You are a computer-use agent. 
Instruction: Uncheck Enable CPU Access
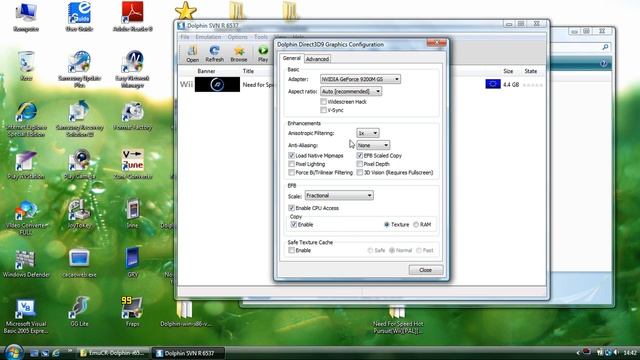pyautogui.click(x=291, y=208)
